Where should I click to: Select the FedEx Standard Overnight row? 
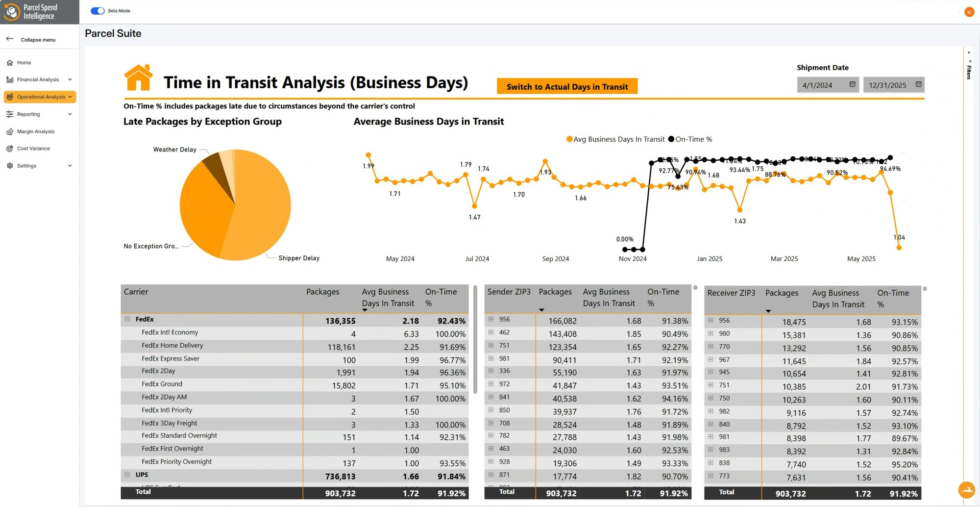point(294,436)
